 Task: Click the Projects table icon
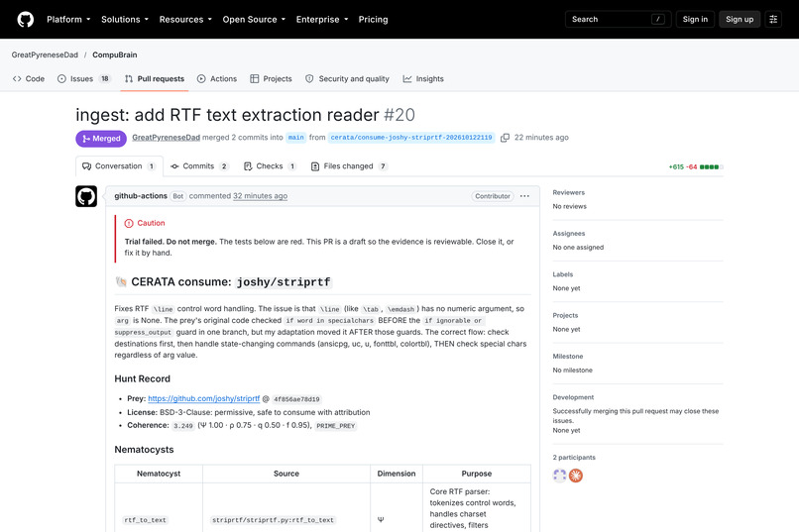255,79
